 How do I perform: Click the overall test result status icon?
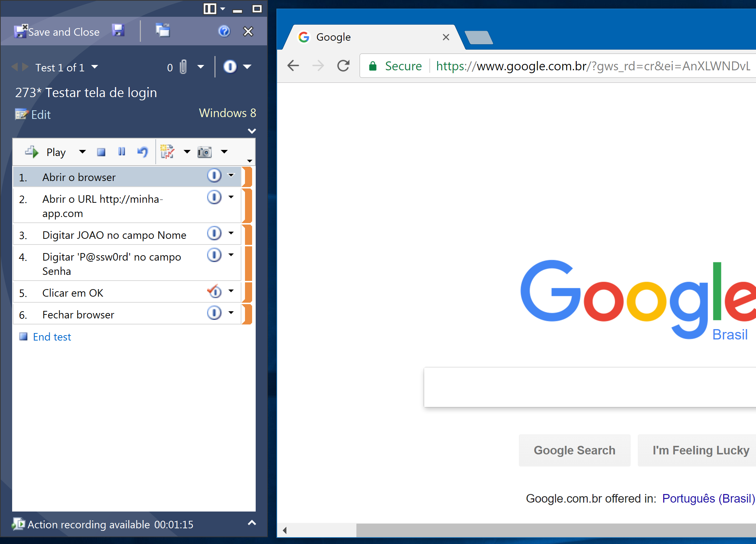click(x=230, y=67)
